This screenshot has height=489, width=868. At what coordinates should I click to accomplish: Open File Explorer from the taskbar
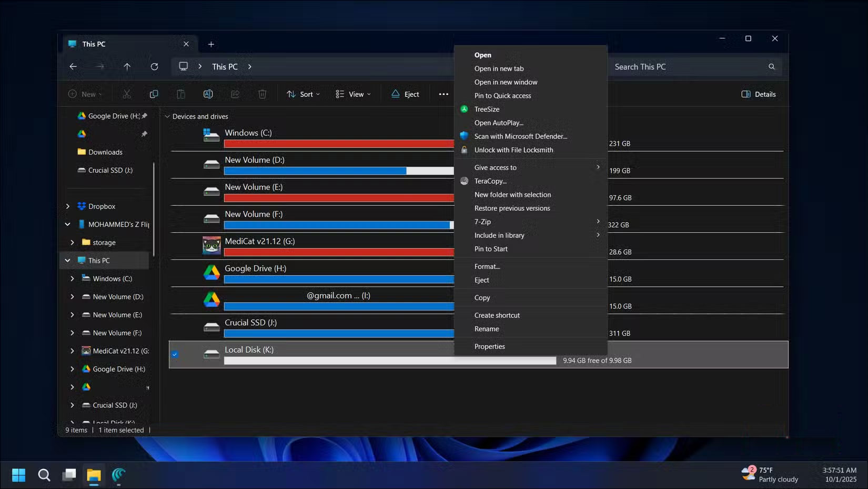pos(94,475)
